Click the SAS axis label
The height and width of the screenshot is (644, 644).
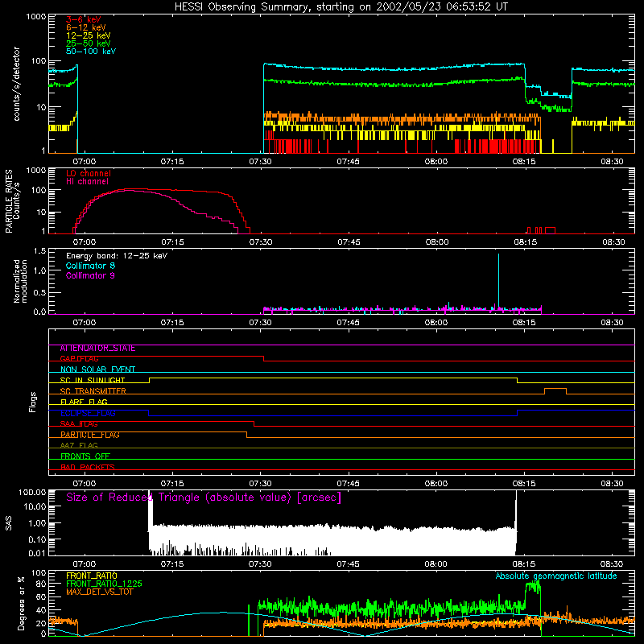pos(9,523)
